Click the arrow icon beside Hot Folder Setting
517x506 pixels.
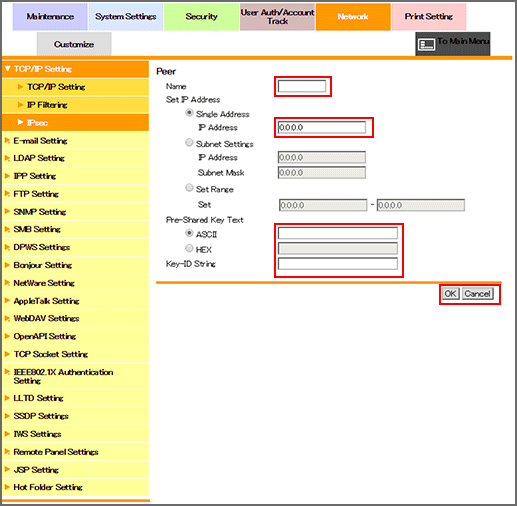[x=7, y=487]
